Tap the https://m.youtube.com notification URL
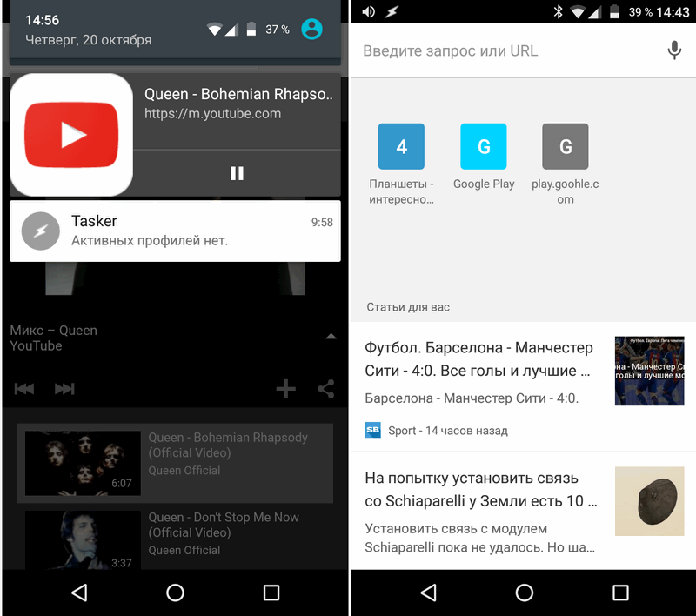The height and width of the screenshot is (616, 696). coord(212,114)
